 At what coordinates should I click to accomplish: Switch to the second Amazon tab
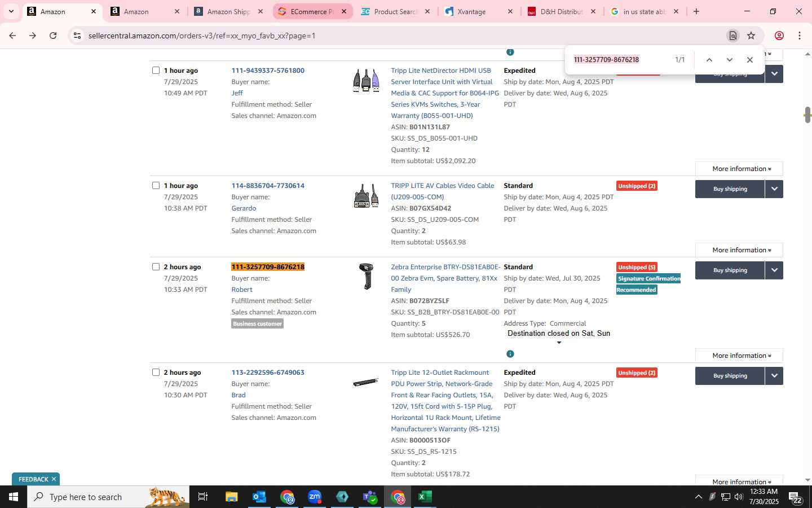145,11
